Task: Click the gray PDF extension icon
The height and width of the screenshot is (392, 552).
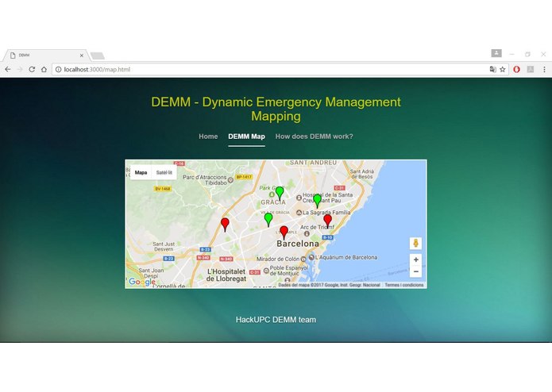Action: (x=531, y=70)
